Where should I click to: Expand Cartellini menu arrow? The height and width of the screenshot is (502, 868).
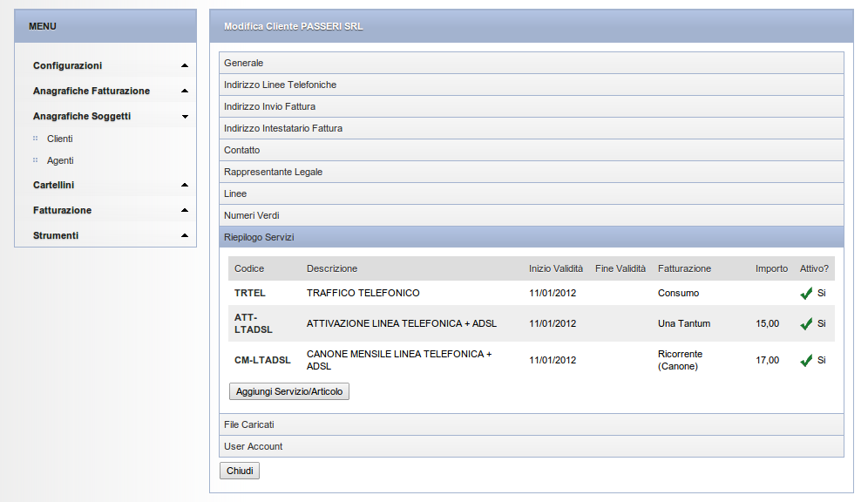point(185,185)
